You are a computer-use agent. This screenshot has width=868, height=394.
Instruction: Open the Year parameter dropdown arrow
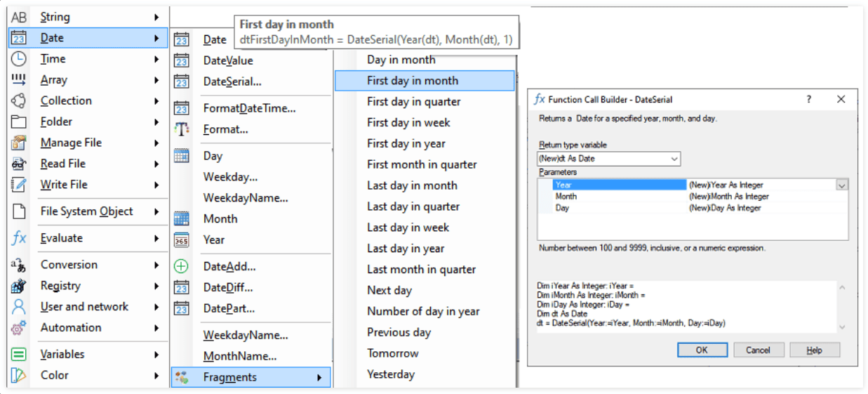coord(842,185)
